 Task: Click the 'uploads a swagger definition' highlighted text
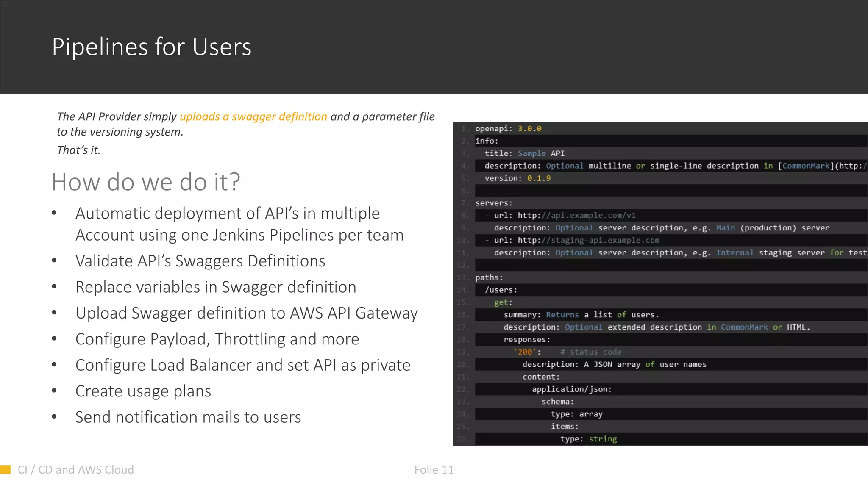click(x=253, y=116)
